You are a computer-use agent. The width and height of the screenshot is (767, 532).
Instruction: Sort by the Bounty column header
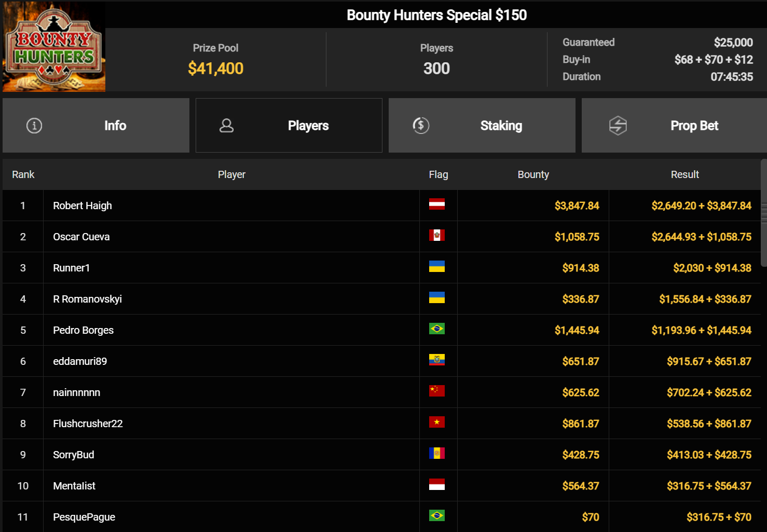[533, 174]
